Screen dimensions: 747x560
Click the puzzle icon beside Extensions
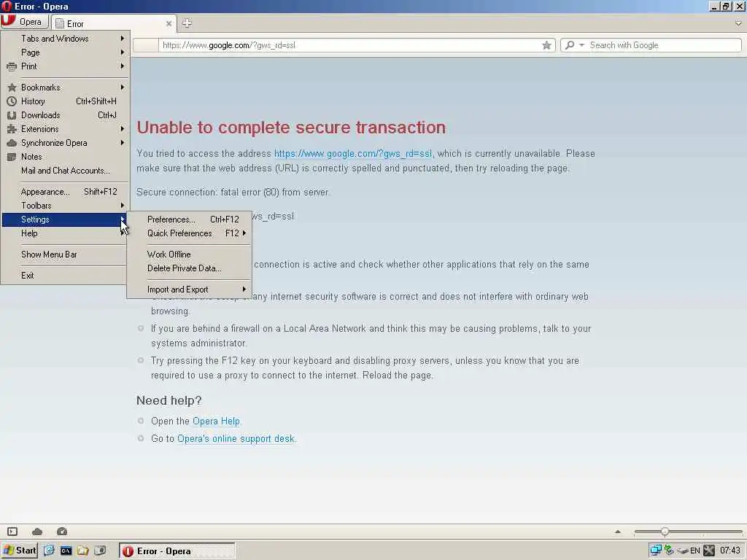(12, 129)
